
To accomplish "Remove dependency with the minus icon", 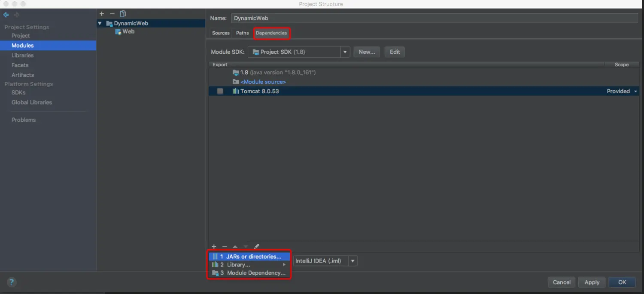I will tap(224, 247).
